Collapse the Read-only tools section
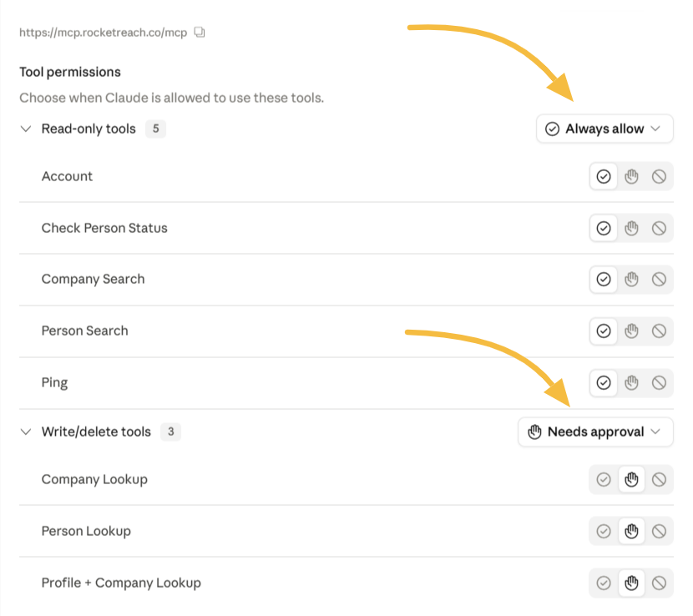The height and width of the screenshot is (616, 693). point(26,129)
